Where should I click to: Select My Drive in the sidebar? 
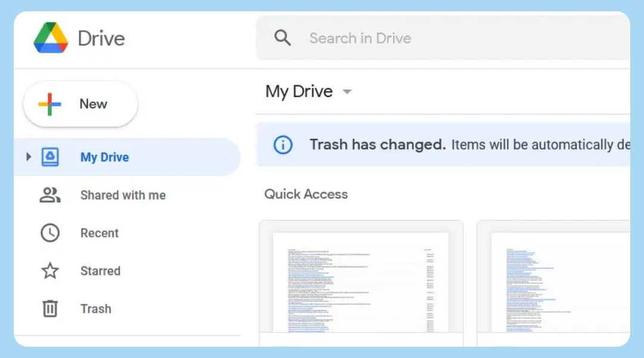pyautogui.click(x=104, y=156)
